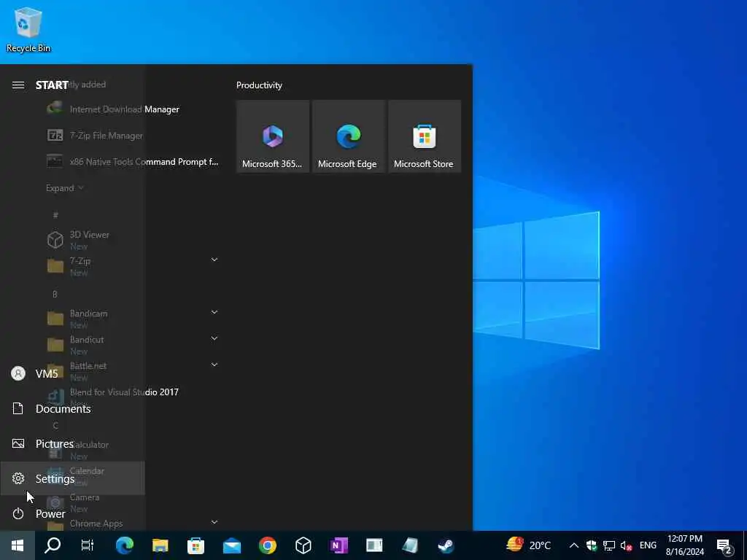Expand the Chrome Apps folder chevron
Image resolution: width=747 pixels, height=560 pixels.
tap(214, 522)
